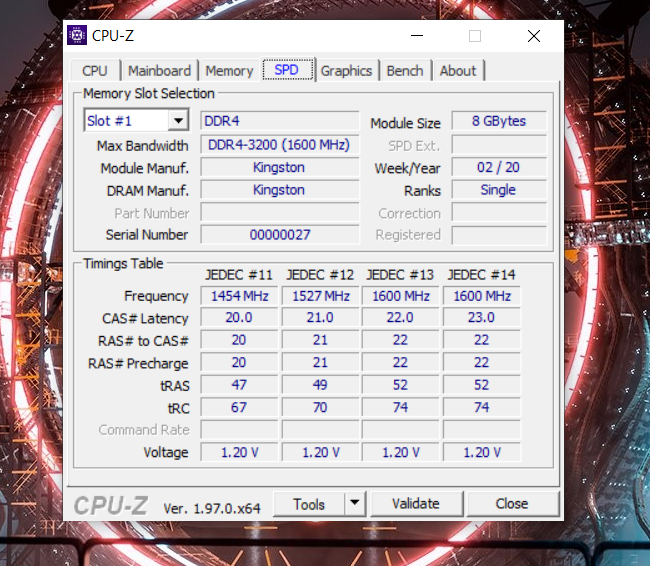Click the JEDEC #11 column header

239,275
